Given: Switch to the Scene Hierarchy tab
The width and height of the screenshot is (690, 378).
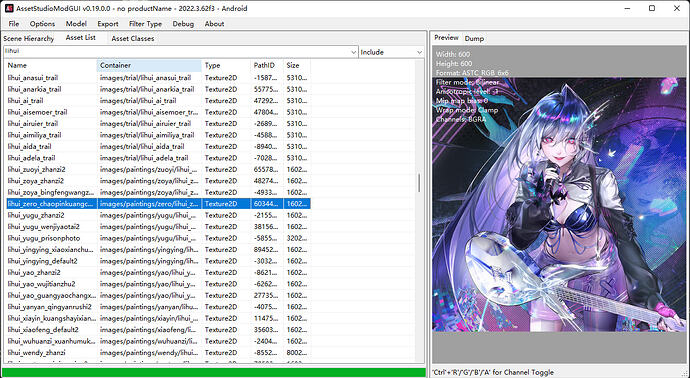Looking at the screenshot, I should [x=29, y=38].
